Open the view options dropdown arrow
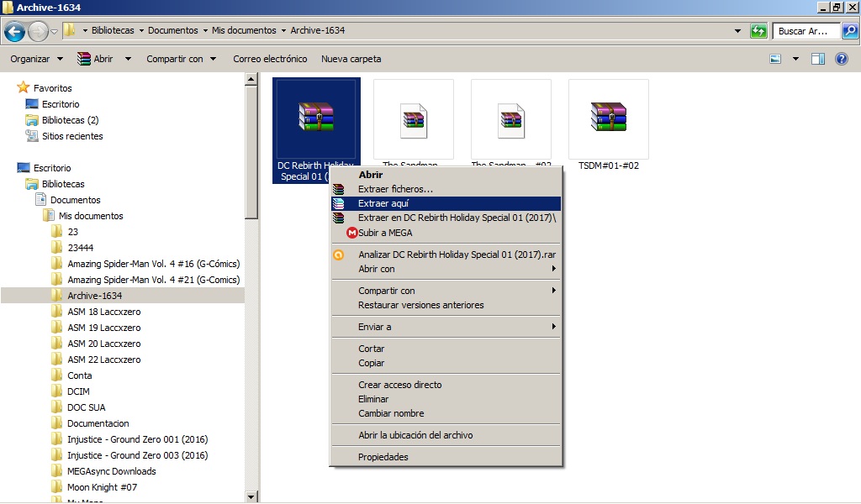The image size is (861, 504). (795, 59)
